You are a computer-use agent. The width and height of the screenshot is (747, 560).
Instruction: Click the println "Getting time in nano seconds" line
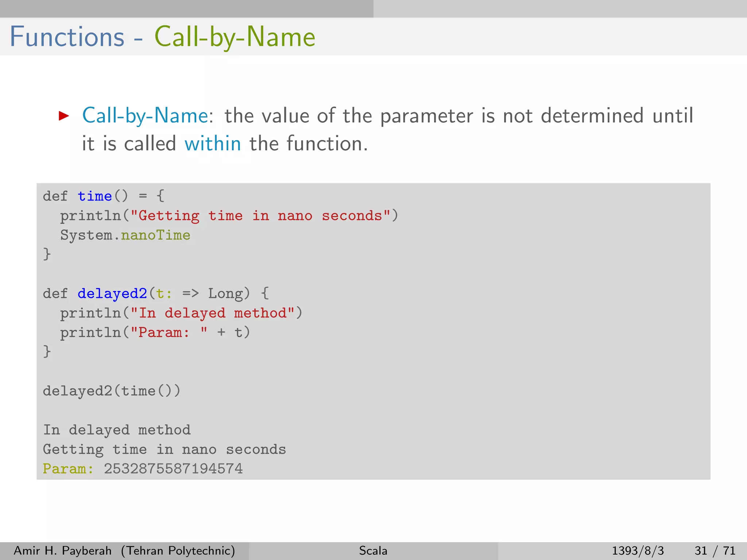point(229,216)
